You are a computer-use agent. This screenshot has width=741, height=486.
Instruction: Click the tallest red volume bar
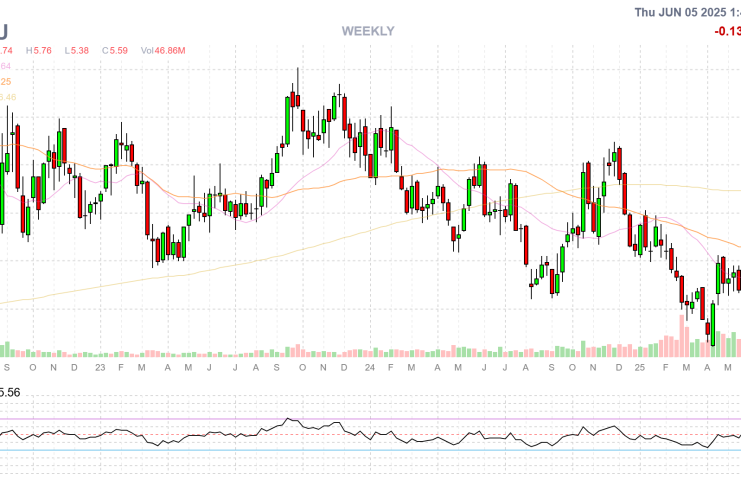(683, 335)
